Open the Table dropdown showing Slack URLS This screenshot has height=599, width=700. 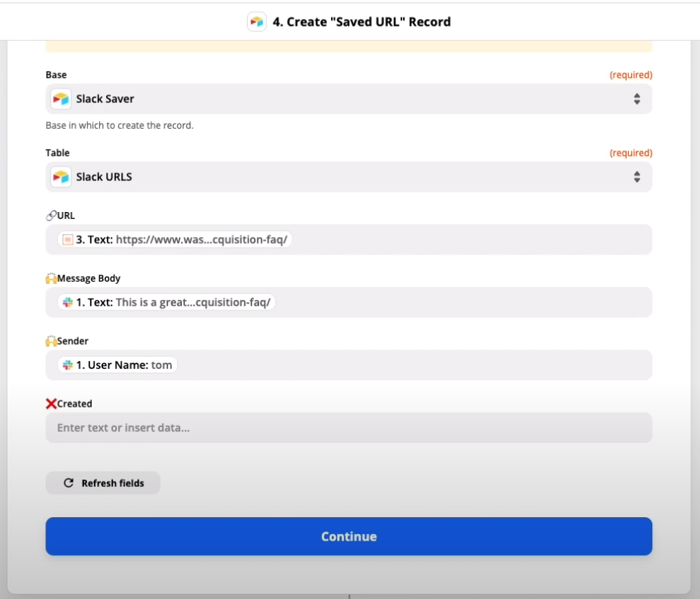point(348,176)
